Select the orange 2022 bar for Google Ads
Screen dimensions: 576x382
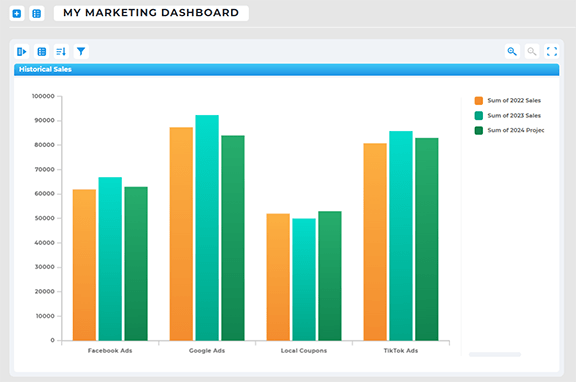[181, 234]
